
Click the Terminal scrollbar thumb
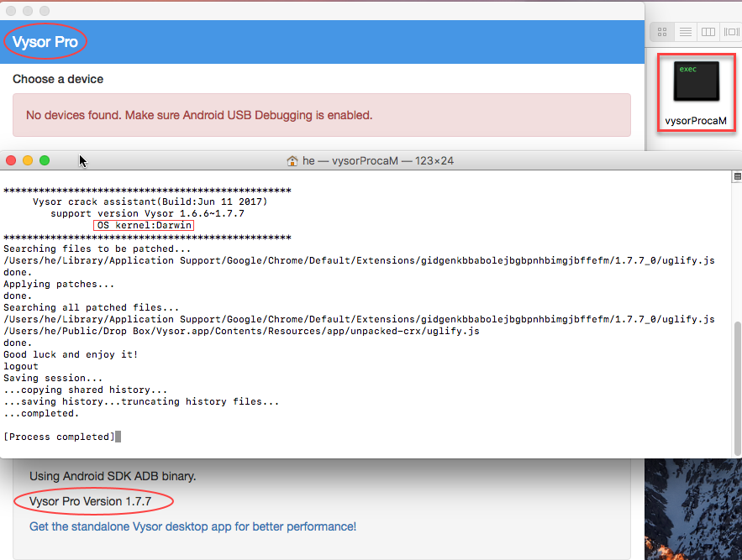click(737, 388)
